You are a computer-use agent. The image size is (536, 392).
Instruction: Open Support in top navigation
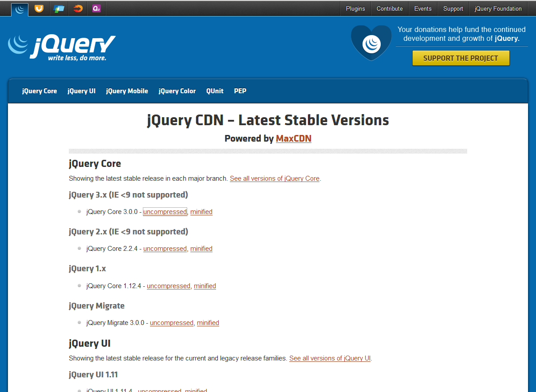(453, 8)
